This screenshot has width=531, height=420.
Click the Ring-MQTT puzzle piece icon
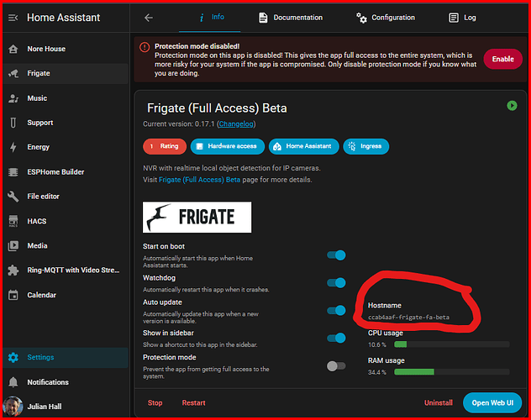pyautogui.click(x=13, y=270)
